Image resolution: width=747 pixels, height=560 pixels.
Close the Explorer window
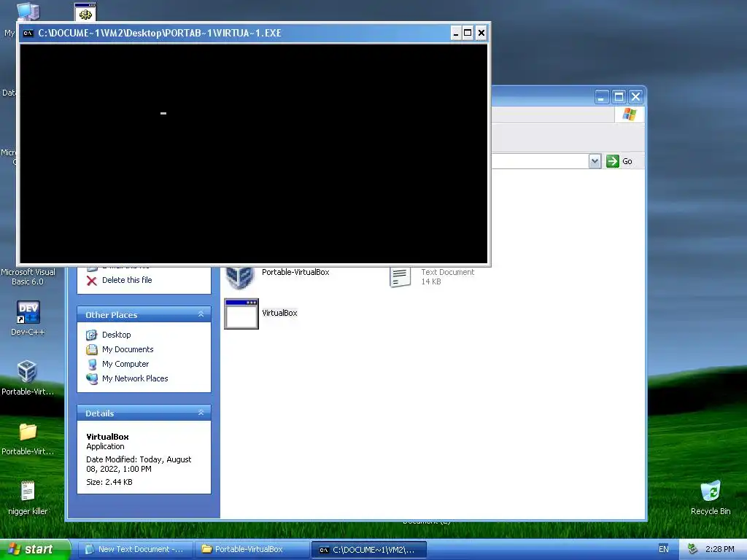coord(636,97)
